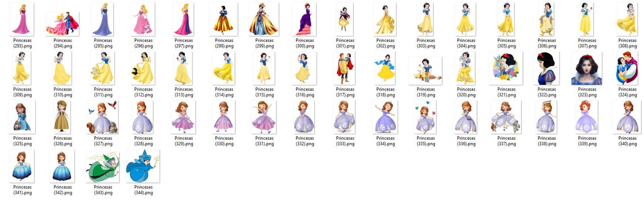Viewport: 644px width, 203px height.
Task: Select the Princesas (293).png thumbnail
Action: point(22,19)
